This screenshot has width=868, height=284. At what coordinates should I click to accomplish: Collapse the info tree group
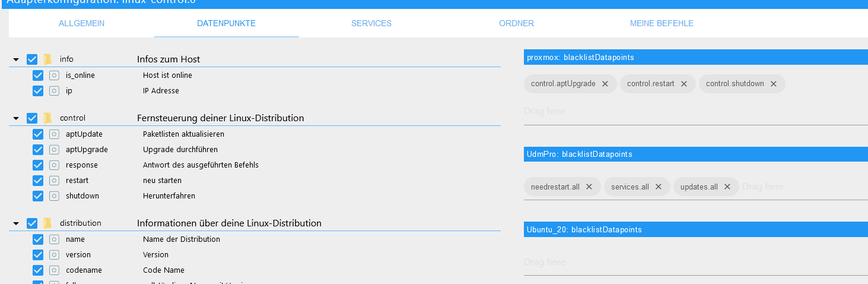point(16,59)
